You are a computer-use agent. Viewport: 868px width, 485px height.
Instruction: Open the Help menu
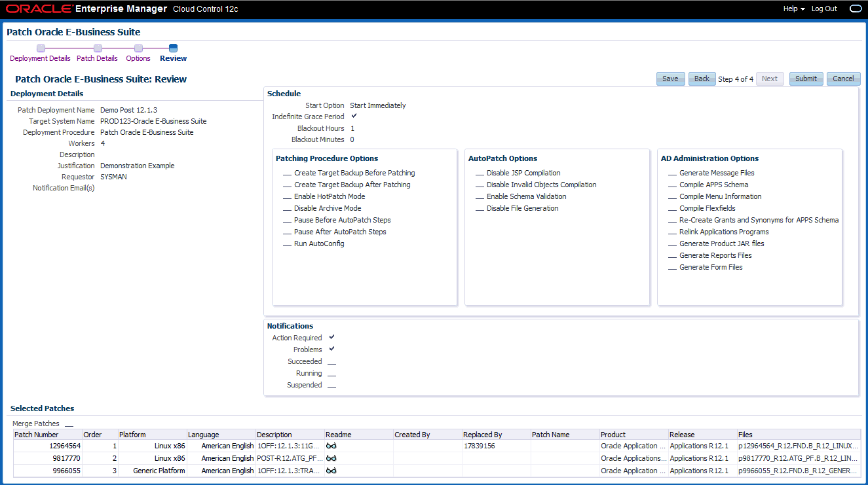(x=794, y=9)
